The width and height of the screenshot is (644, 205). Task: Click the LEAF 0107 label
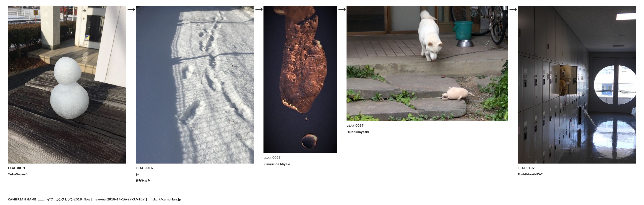point(526,168)
